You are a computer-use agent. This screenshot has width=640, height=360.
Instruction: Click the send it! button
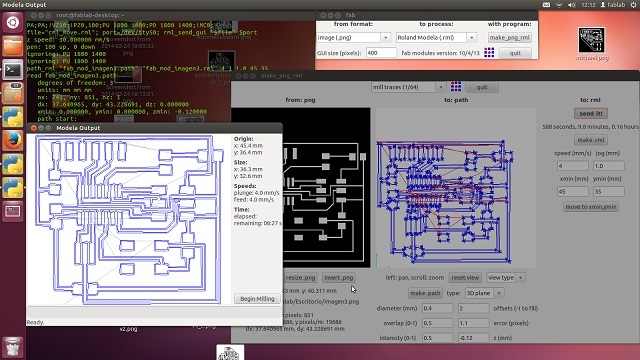[x=591, y=113]
